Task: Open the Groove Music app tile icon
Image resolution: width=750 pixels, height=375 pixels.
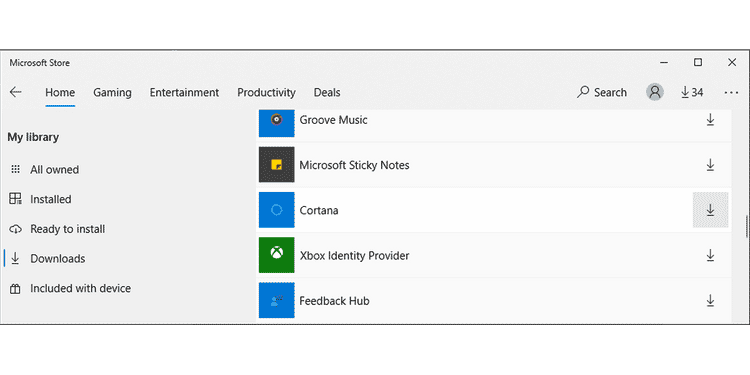Action: [276, 123]
